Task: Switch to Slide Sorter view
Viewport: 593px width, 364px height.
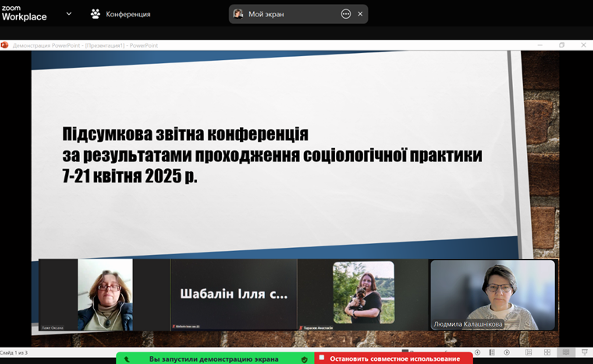Action: click(547, 352)
